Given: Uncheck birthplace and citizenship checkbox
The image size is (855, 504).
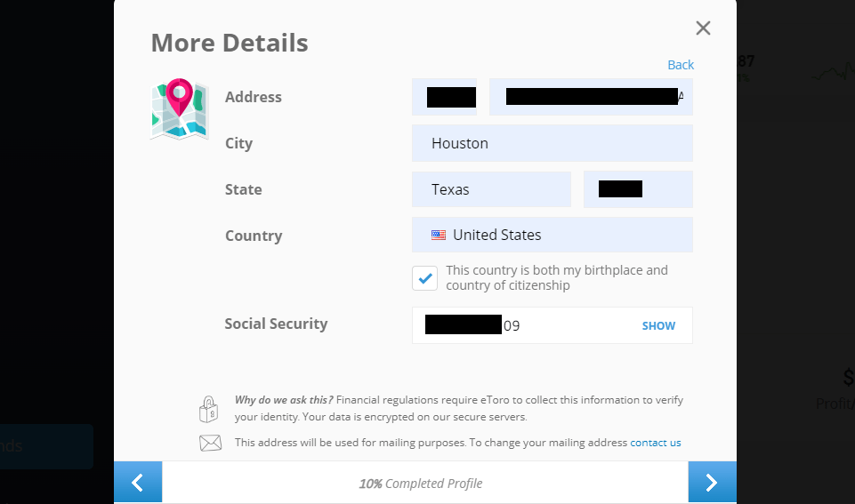Looking at the screenshot, I should click(x=424, y=278).
